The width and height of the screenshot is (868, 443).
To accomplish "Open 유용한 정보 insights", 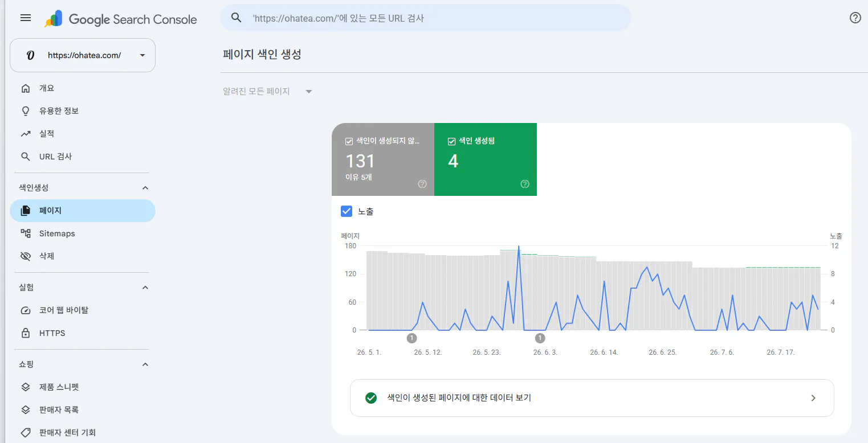I will (83, 111).
